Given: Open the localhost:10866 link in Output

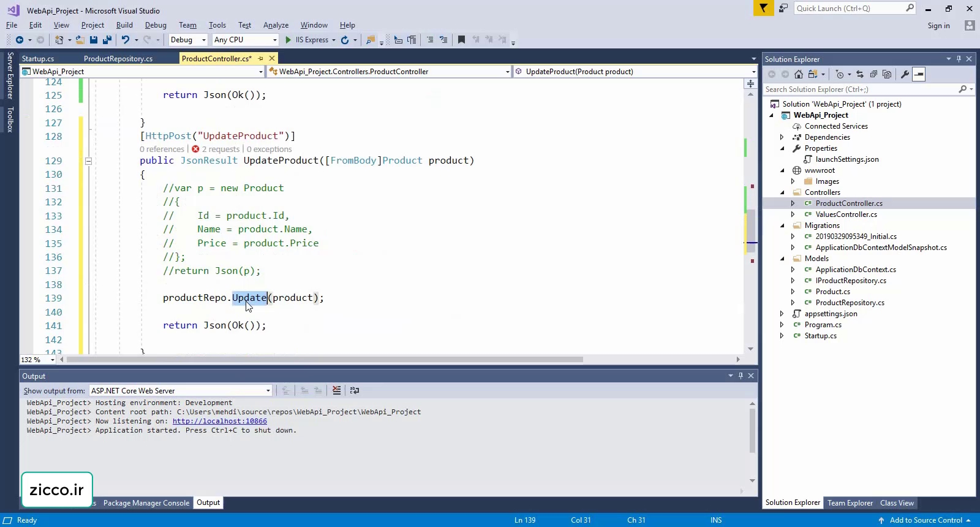Looking at the screenshot, I should pos(219,421).
